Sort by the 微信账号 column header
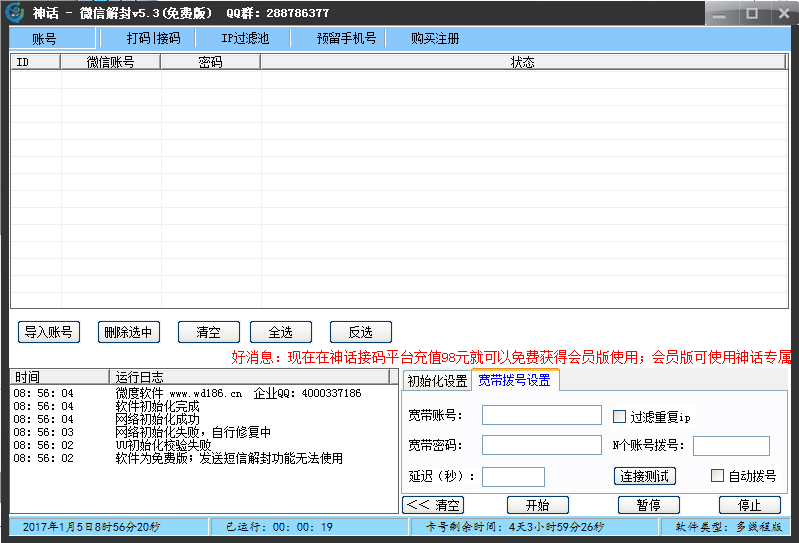The image size is (799, 543). pyautogui.click(x=110, y=62)
